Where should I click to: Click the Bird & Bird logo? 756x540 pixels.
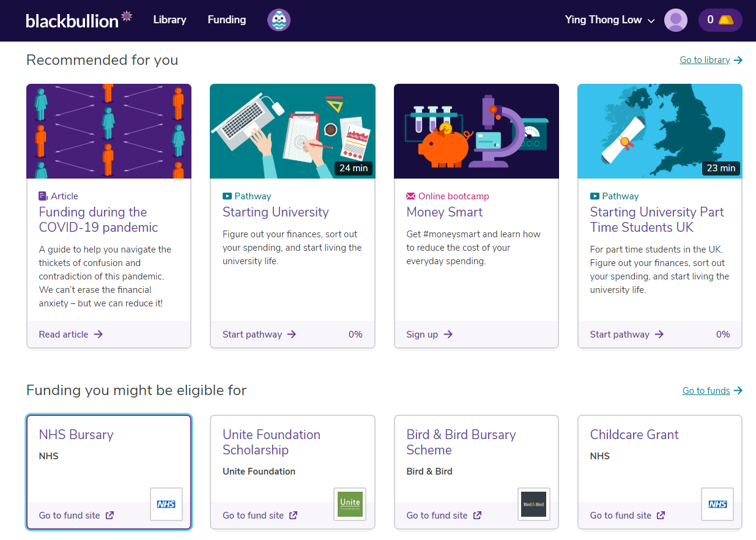click(534, 505)
